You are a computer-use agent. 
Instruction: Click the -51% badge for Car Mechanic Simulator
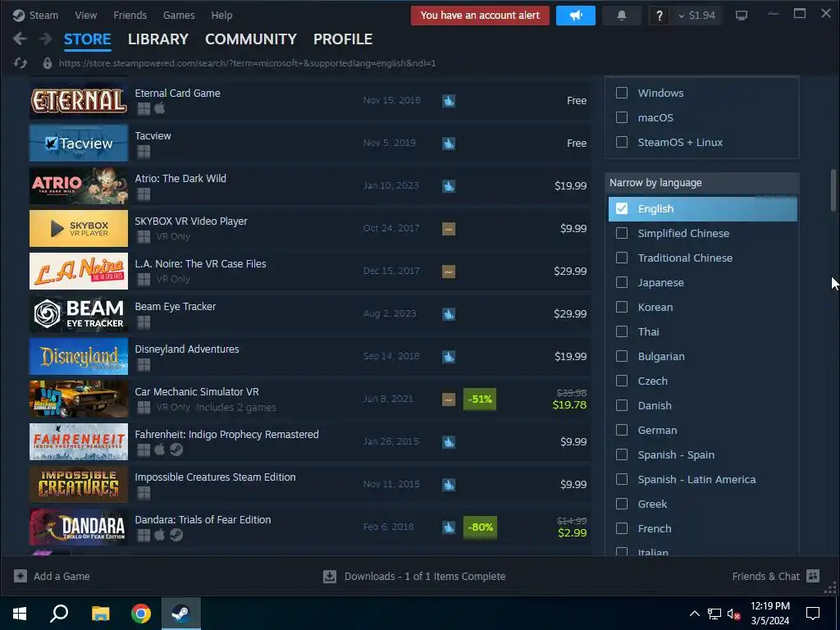click(480, 399)
